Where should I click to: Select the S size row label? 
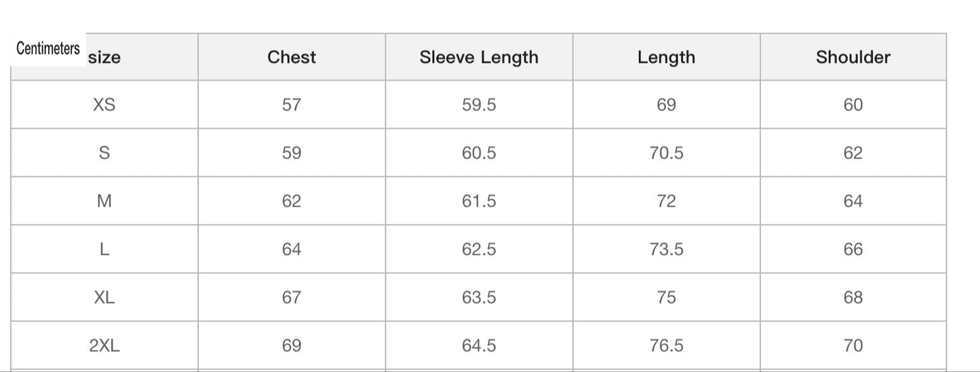[x=104, y=153]
